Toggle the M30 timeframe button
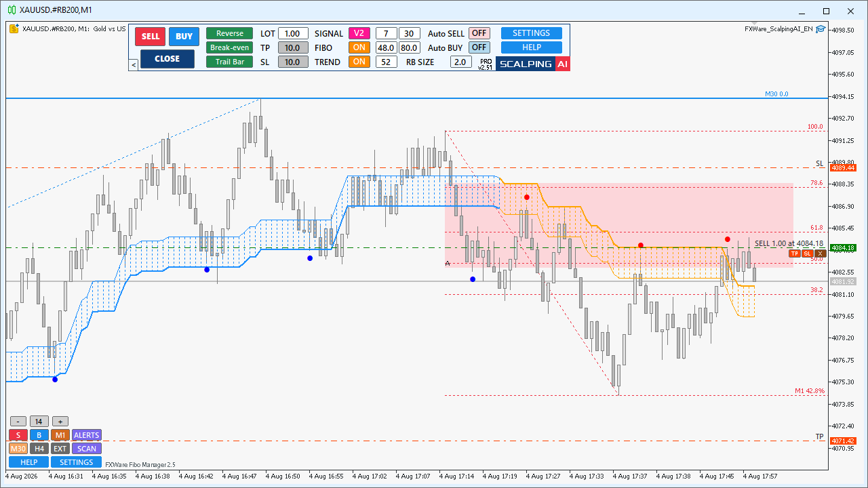 18,449
